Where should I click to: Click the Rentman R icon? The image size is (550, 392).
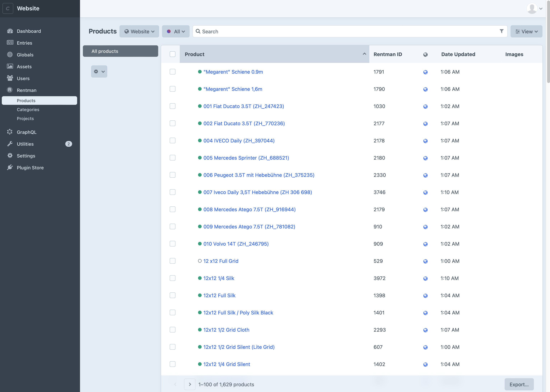tap(10, 90)
